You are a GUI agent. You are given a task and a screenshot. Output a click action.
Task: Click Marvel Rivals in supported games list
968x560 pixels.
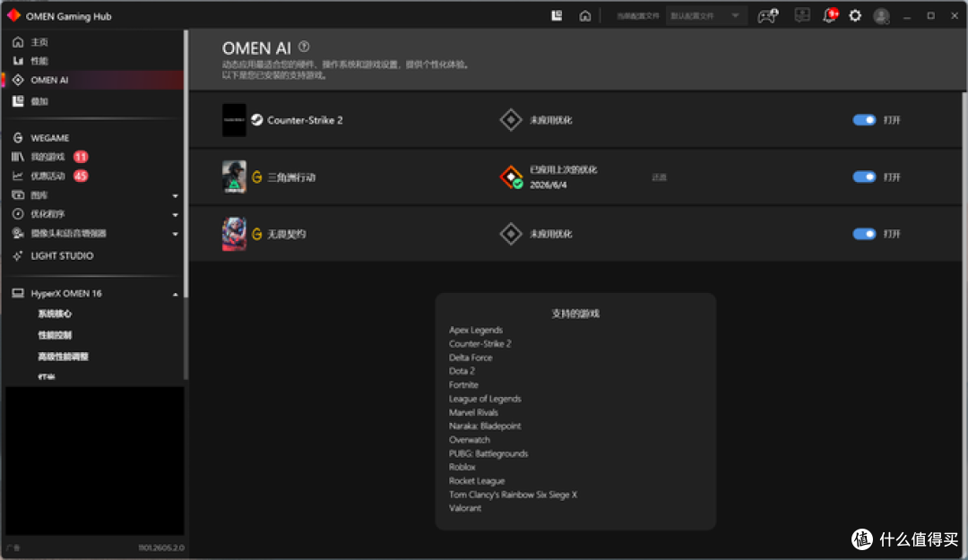pyautogui.click(x=473, y=412)
